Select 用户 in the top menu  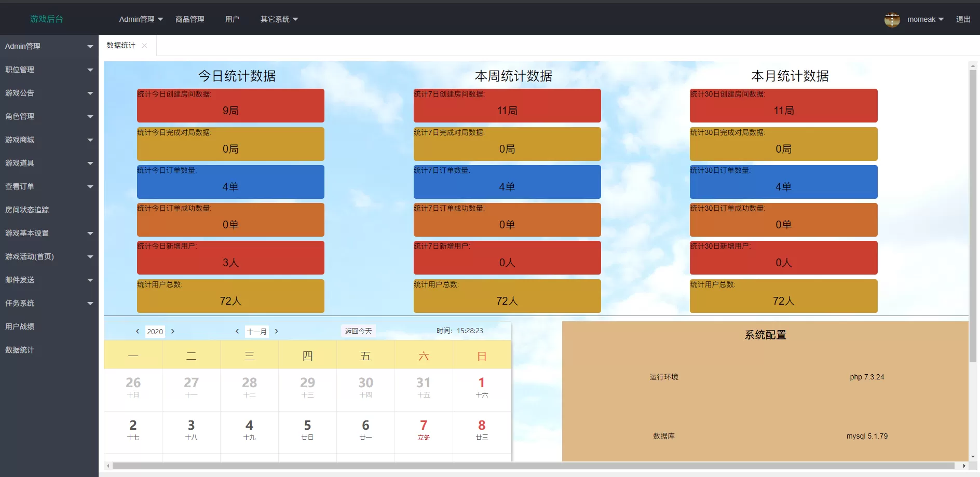pos(232,19)
